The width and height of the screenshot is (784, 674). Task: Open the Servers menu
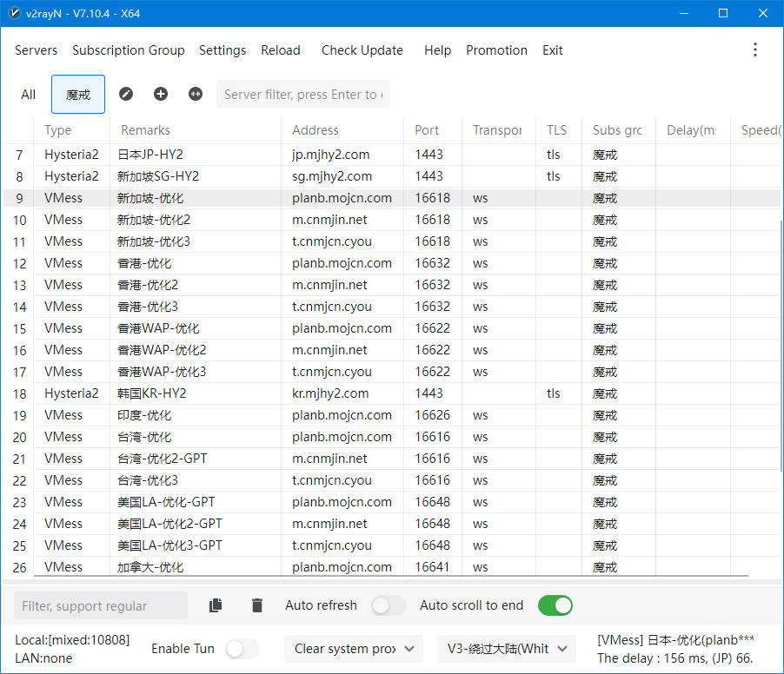click(x=37, y=50)
